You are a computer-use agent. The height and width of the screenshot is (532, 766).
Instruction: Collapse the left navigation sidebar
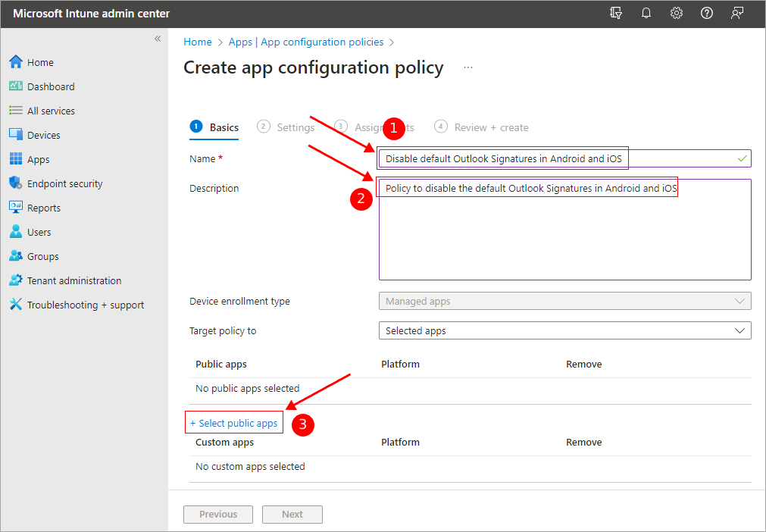pyautogui.click(x=158, y=39)
